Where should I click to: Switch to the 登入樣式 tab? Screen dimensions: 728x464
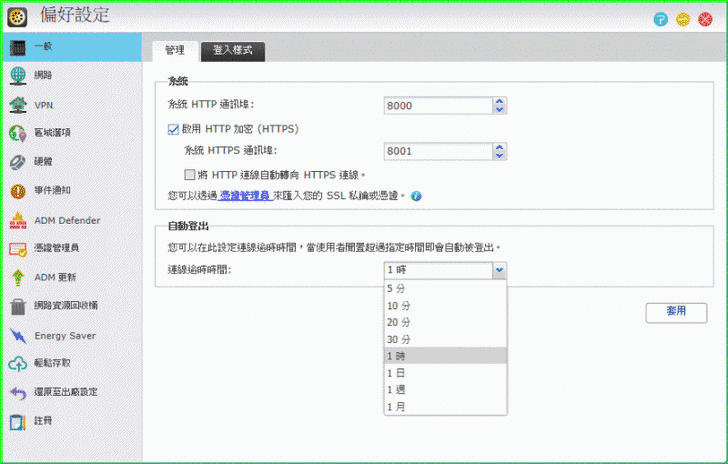click(233, 51)
